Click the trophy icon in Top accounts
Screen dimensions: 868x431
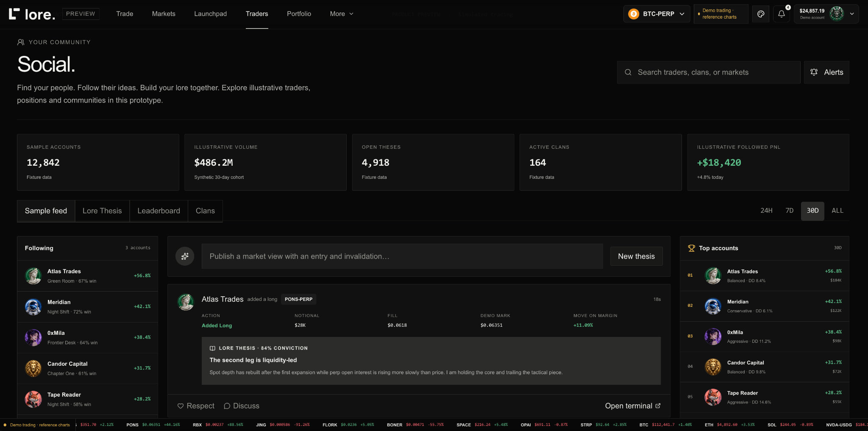(692, 248)
